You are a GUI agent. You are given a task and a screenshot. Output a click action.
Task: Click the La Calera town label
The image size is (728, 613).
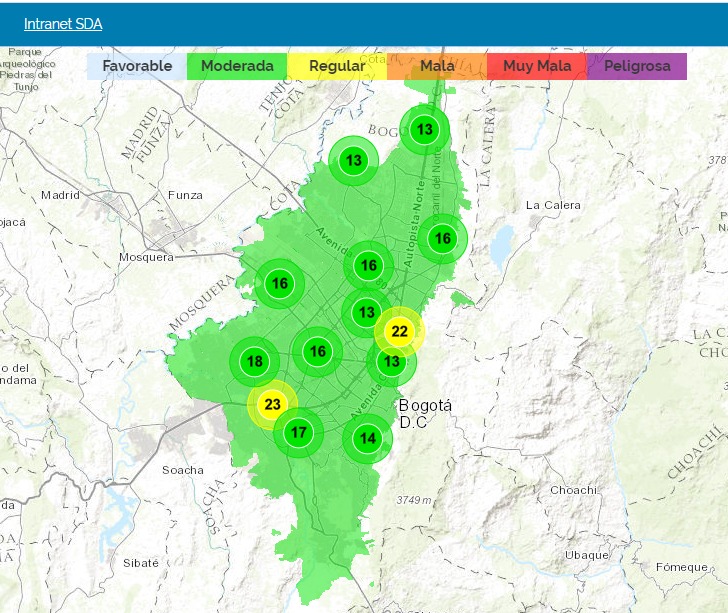553,205
